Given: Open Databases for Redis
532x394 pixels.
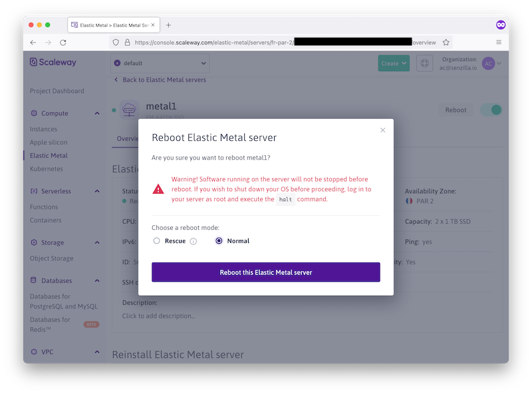Looking at the screenshot, I should click(50, 324).
